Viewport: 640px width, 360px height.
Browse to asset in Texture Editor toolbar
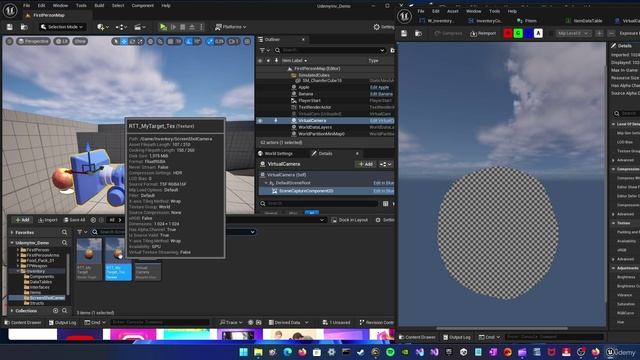418,33
